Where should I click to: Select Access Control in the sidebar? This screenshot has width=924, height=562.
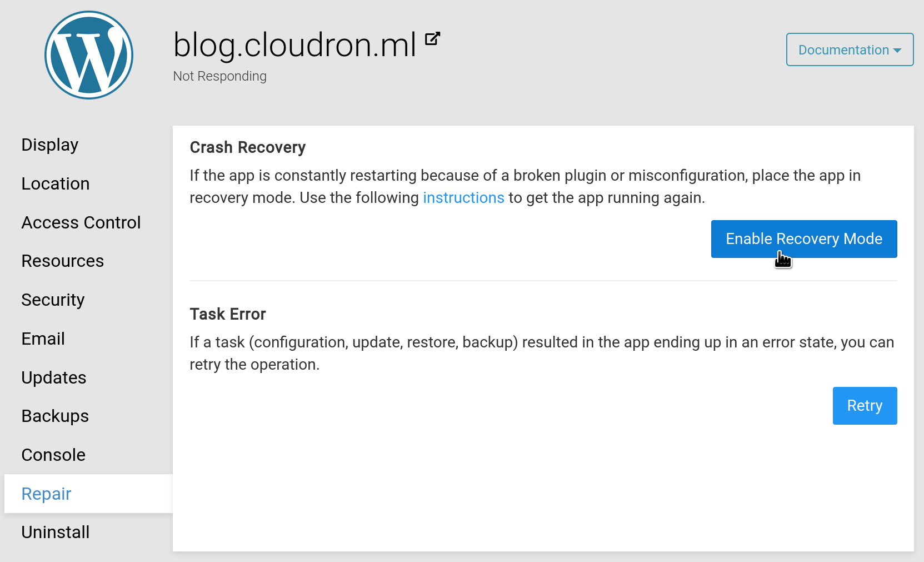[81, 223]
